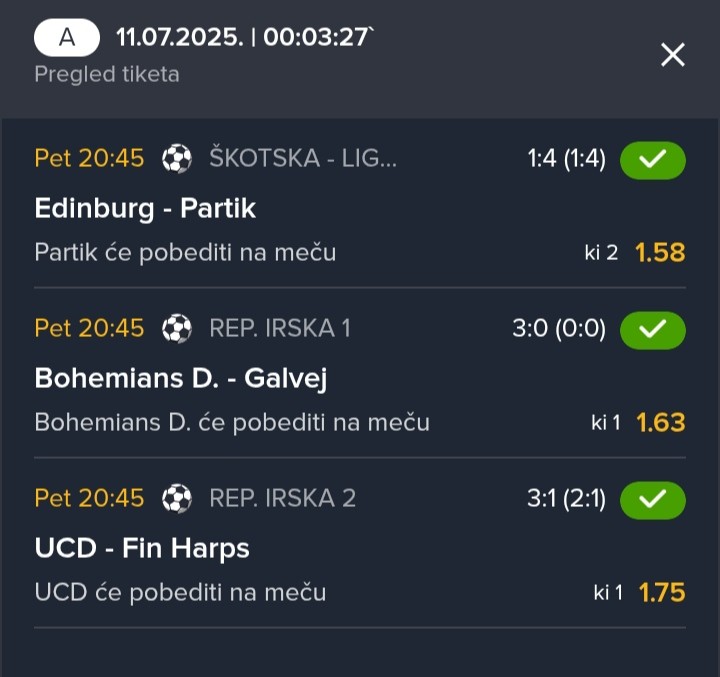Tap the Pregled tiketa heading
The height and width of the screenshot is (677, 720).
point(107,74)
